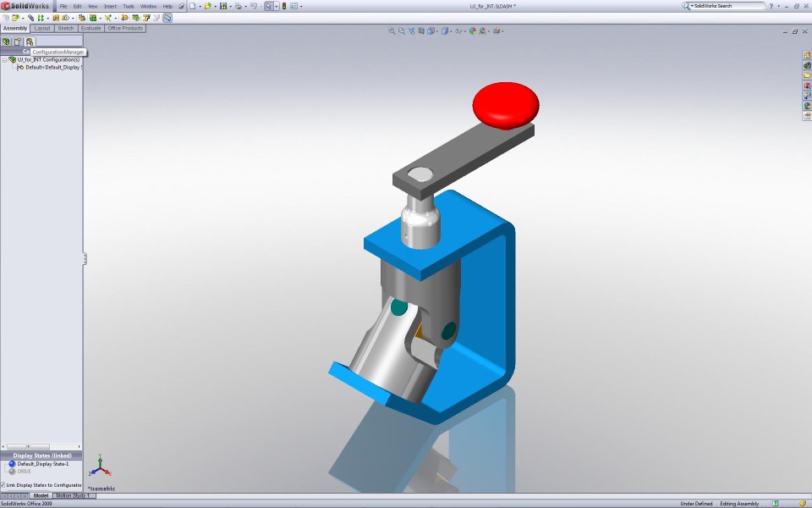Click the Mate paperclip icon in Assembly toolbar

pyautogui.click(x=30, y=18)
